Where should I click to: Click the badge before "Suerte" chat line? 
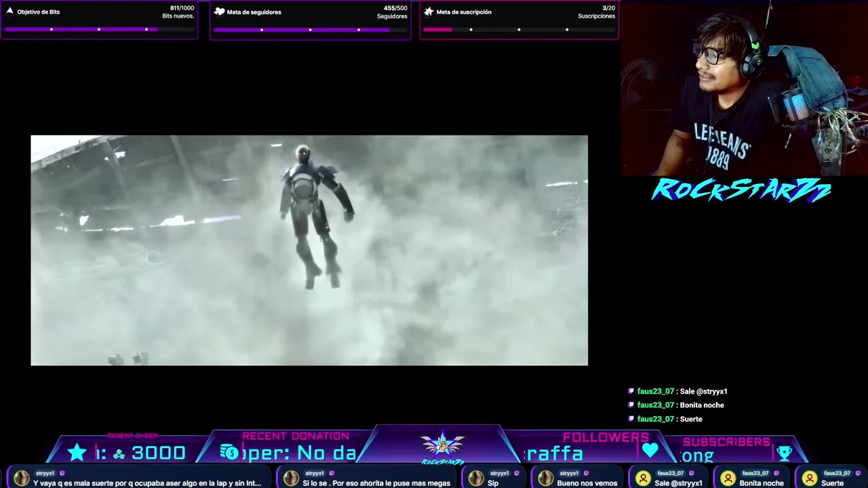[x=631, y=419]
